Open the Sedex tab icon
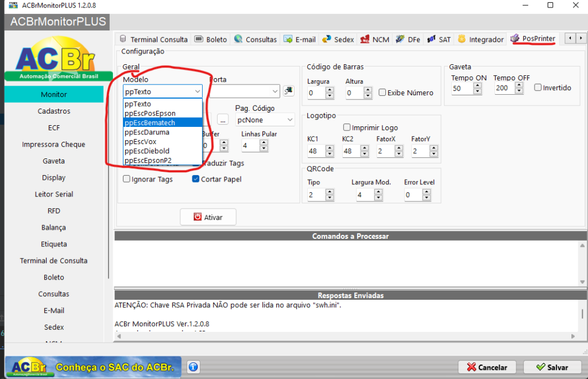 [x=327, y=39]
